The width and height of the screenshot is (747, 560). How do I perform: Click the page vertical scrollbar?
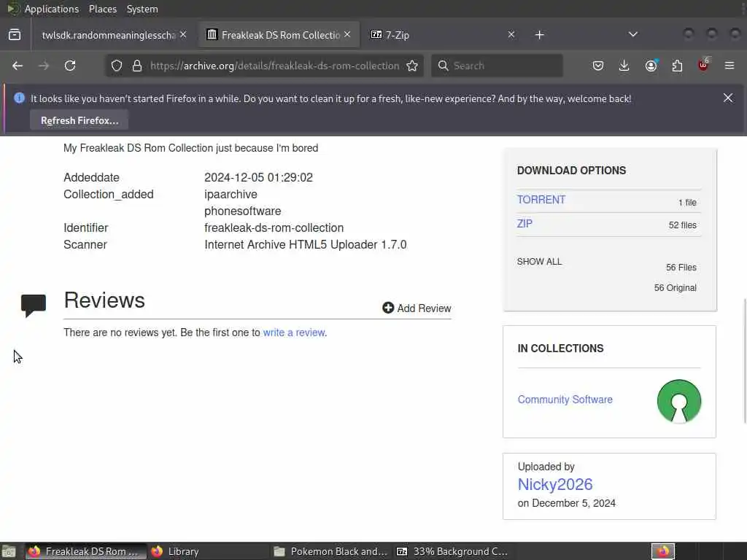[x=744, y=360]
